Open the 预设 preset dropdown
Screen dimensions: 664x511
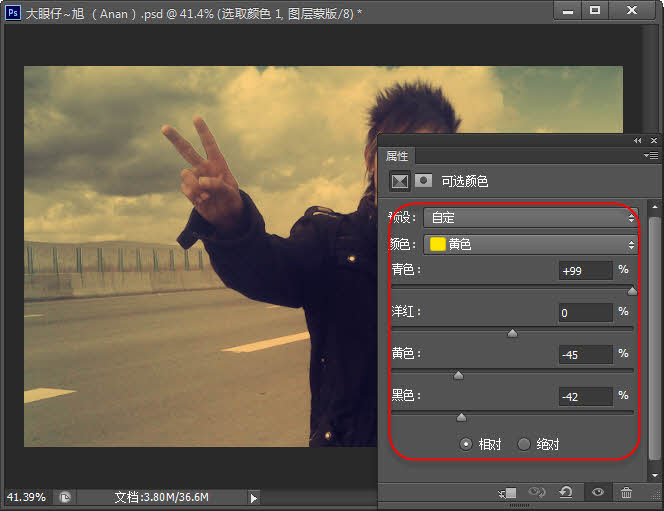point(530,217)
